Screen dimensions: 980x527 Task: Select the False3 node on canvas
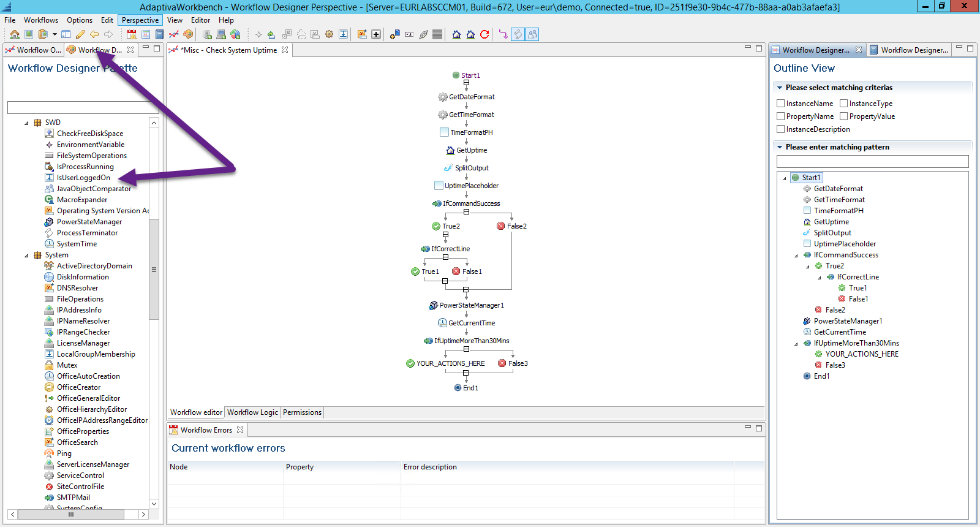click(513, 363)
